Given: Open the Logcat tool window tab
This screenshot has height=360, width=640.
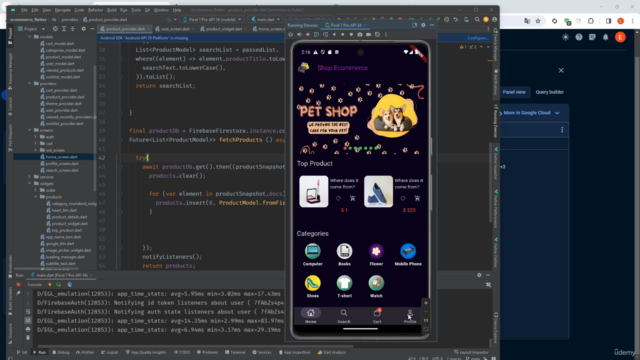Looking at the screenshot, I should click(x=110, y=352).
